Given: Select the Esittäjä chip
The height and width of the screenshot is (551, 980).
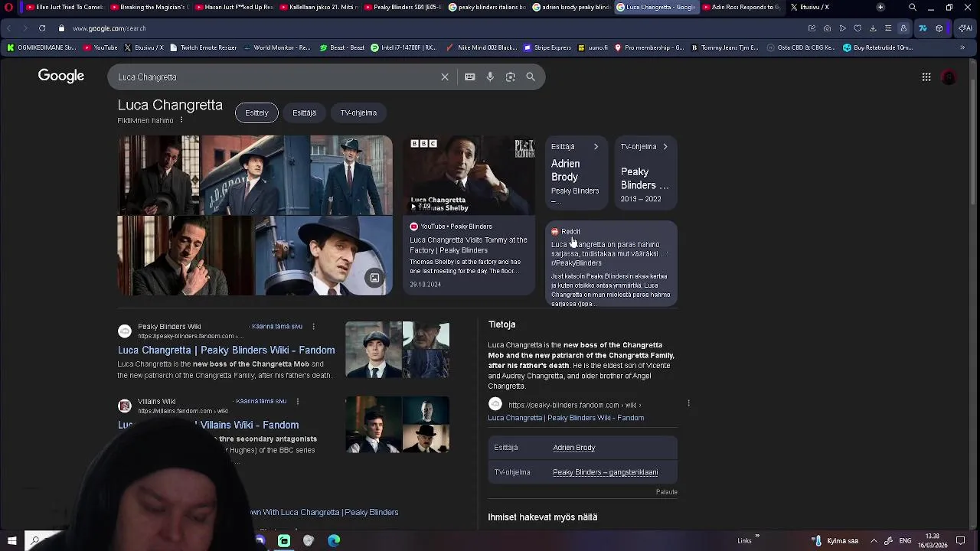Looking at the screenshot, I should pos(304,112).
